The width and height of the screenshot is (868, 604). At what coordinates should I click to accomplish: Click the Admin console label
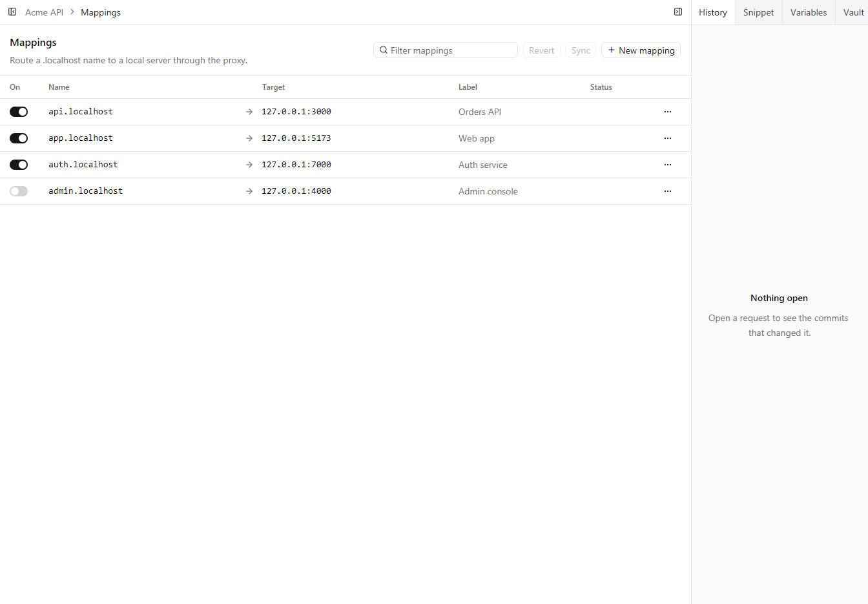click(x=488, y=191)
